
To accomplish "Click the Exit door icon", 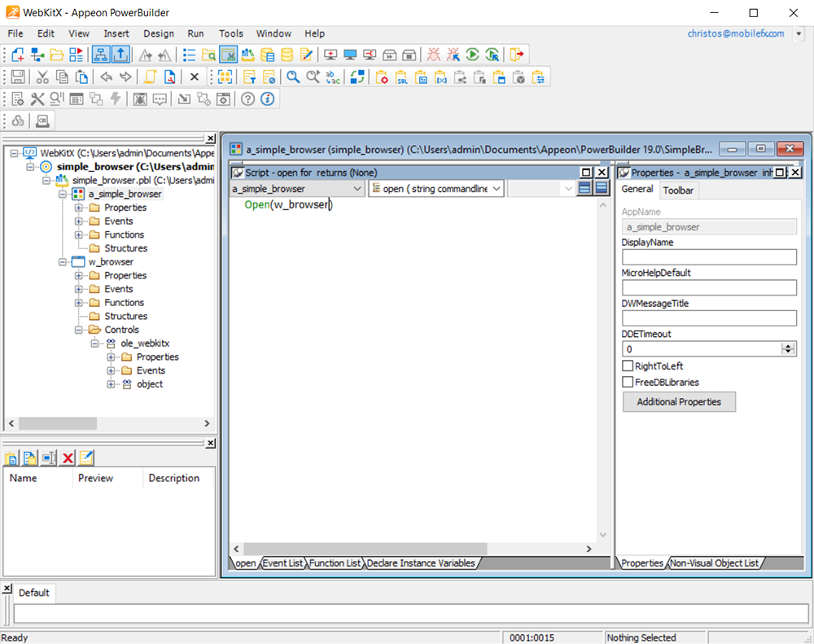I will click(x=517, y=55).
